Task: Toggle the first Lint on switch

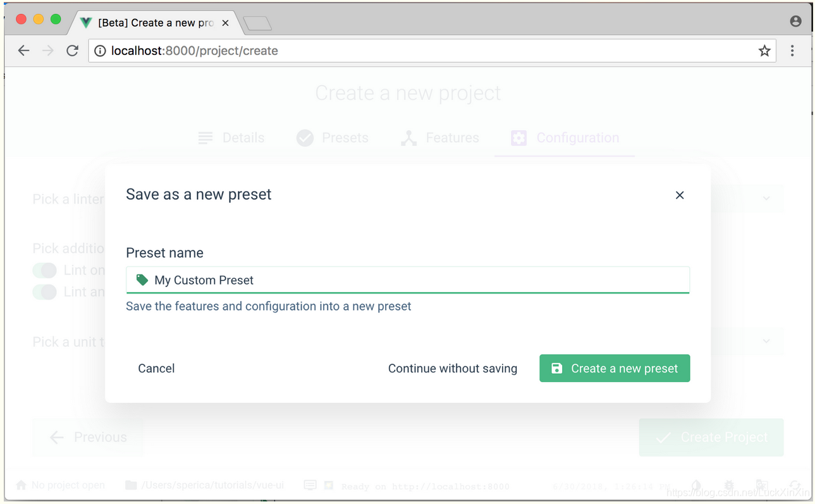Action: [45, 271]
